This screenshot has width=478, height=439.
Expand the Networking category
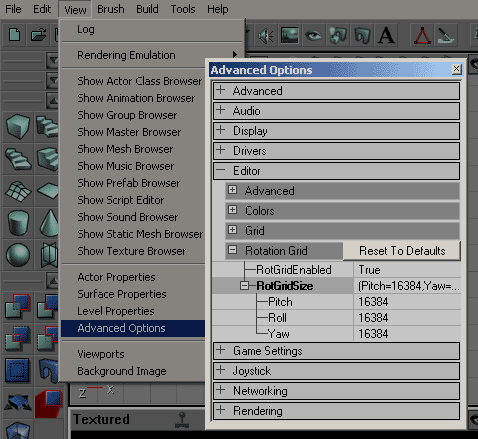click(x=221, y=390)
